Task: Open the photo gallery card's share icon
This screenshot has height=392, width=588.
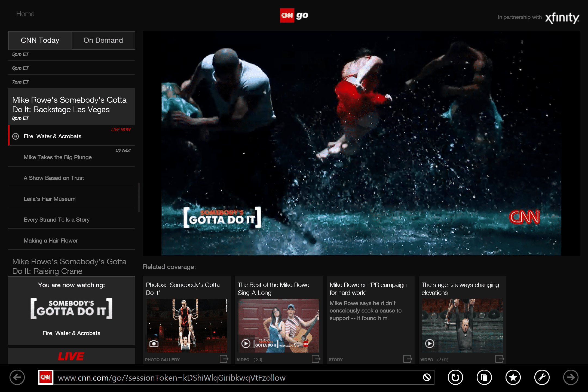Action: tap(224, 359)
